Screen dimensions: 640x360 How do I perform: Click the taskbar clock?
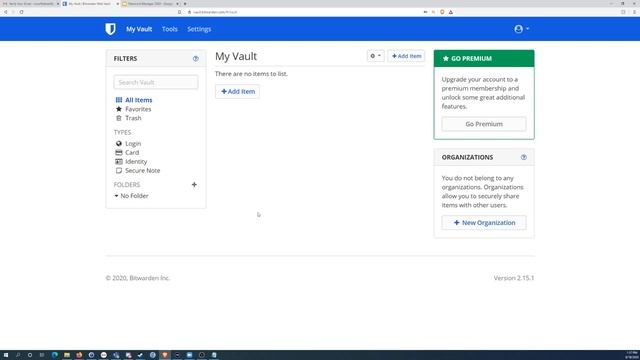tap(632, 355)
